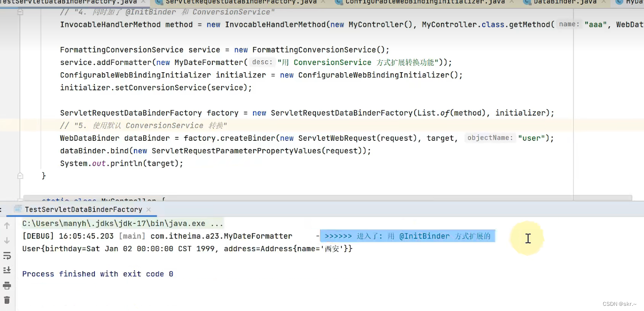This screenshot has width=644, height=311.
Task: Collapse the fold marker beside comment "4."
Action: 20,12
